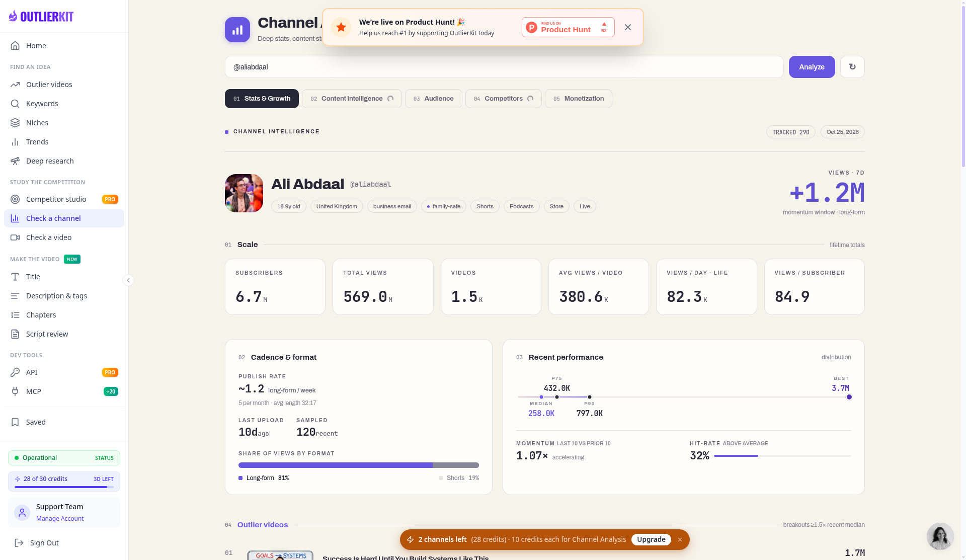The image size is (966, 560).
Task: Switch to the Audience tab
Action: pos(434,99)
